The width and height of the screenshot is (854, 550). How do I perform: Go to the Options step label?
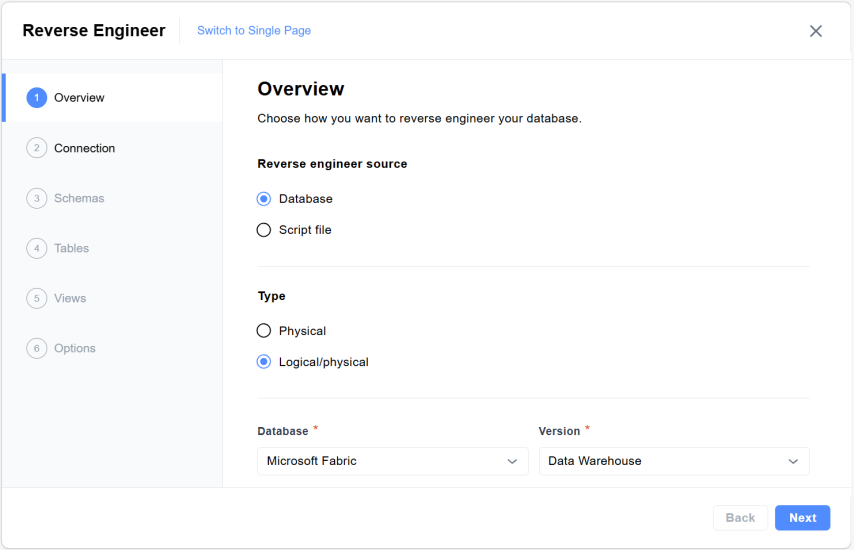(x=75, y=349)
